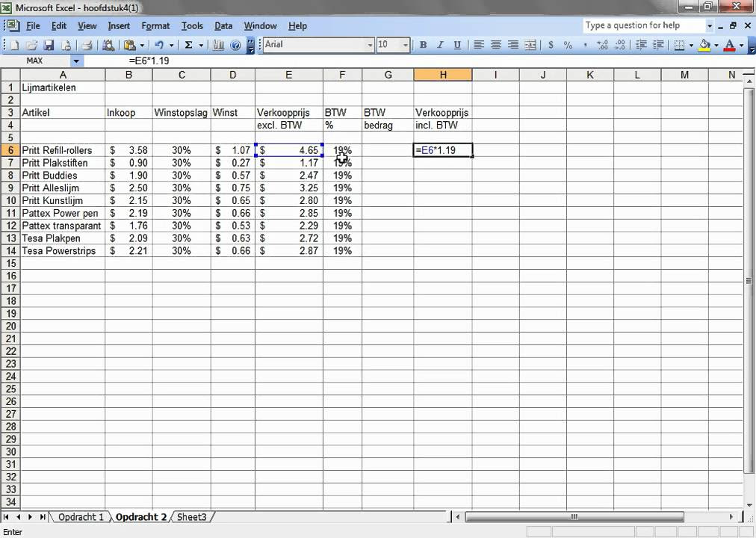This screenshot has width=756, height=538.
Task: Toggle Underline formatting
Action: click(x=457, y=45)
